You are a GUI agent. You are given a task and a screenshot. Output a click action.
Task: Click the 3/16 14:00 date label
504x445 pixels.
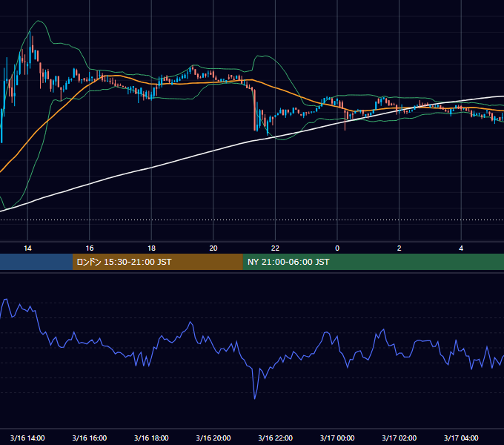[x=27, y=438]
